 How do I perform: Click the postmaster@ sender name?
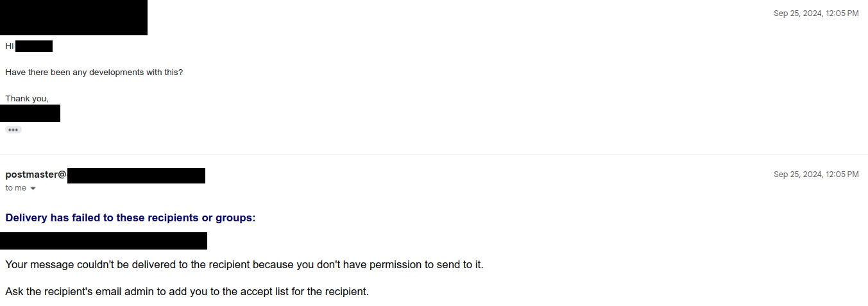(x=36, y=174)
